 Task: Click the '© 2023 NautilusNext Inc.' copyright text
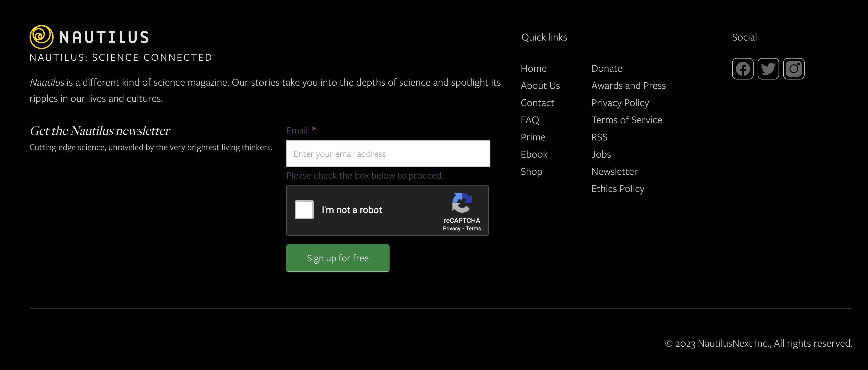(718, 343)
